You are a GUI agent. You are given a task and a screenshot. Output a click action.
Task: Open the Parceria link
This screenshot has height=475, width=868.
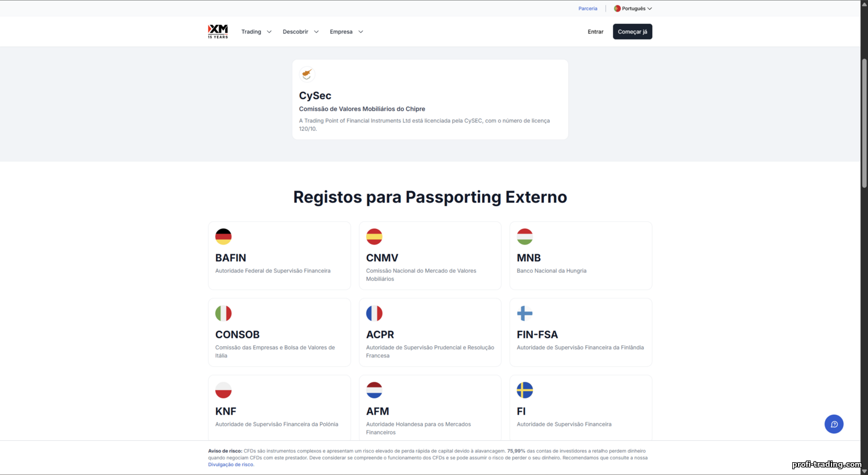588,9
